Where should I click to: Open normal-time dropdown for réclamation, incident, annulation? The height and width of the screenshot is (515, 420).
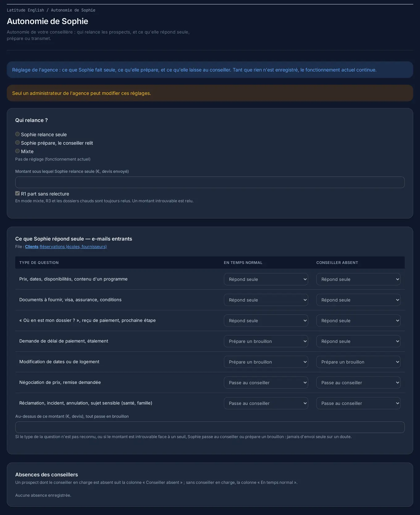[266, 403]
